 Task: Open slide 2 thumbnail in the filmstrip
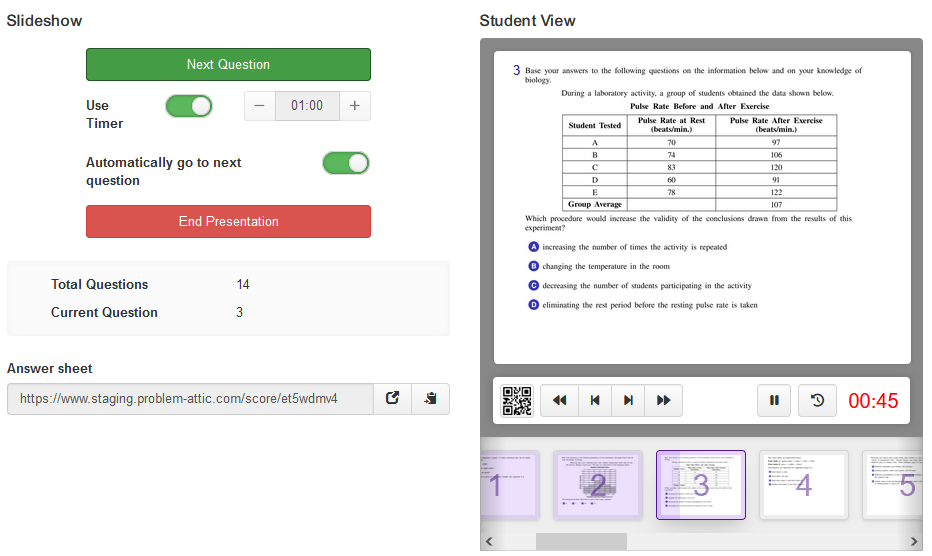tap(597, 485)
